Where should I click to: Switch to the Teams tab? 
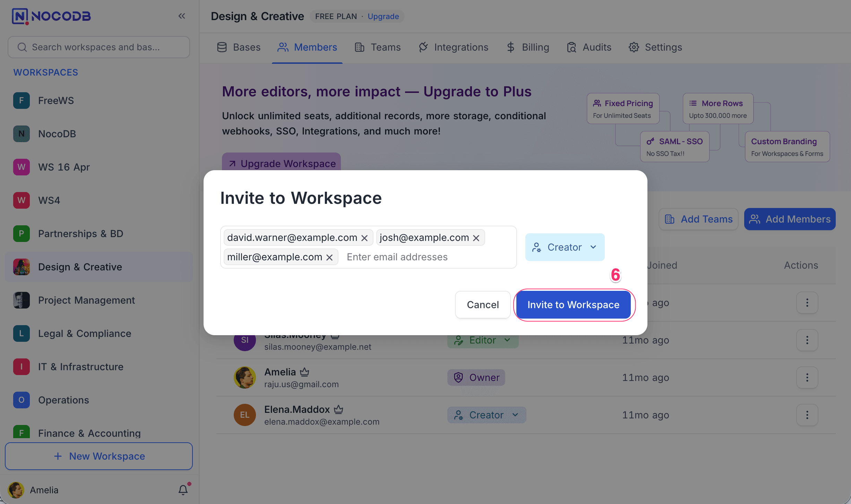pyautogui.click(x=378, y=47)
